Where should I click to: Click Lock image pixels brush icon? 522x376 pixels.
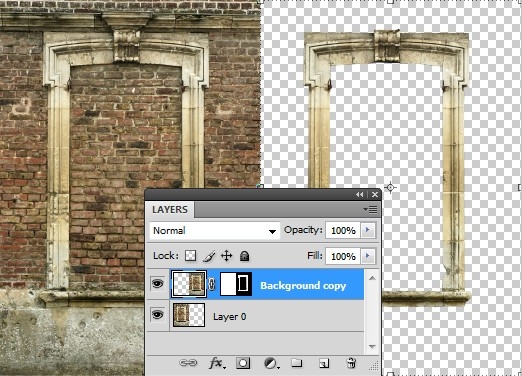pyautogui.click(x=209, y=256)
